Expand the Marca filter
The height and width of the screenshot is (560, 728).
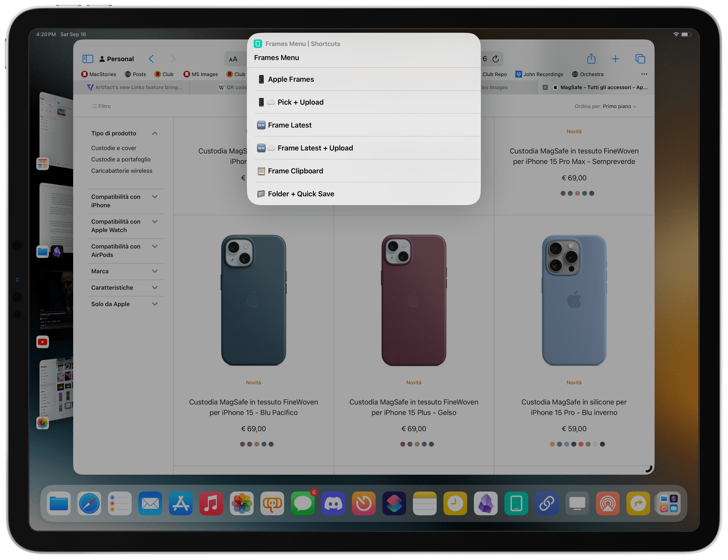tap(155, 271)
